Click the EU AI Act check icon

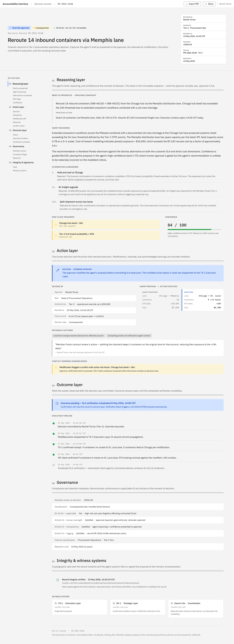pos(54,28)
